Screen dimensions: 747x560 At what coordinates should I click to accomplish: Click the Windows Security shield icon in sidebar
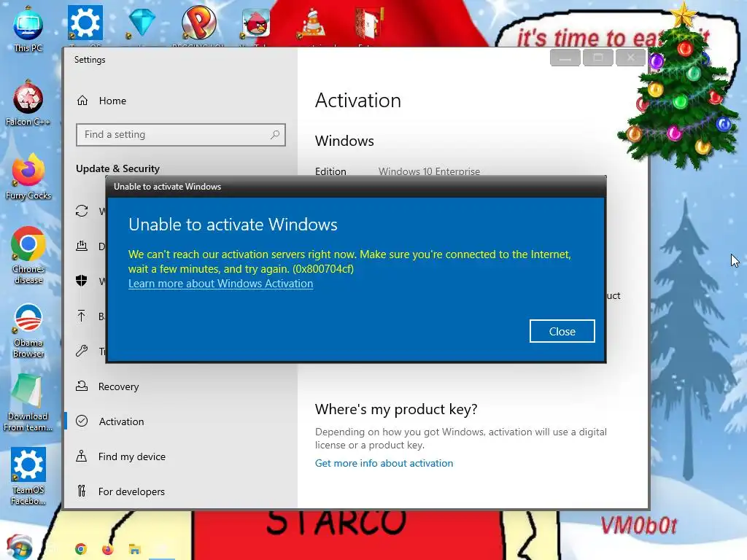82,281
